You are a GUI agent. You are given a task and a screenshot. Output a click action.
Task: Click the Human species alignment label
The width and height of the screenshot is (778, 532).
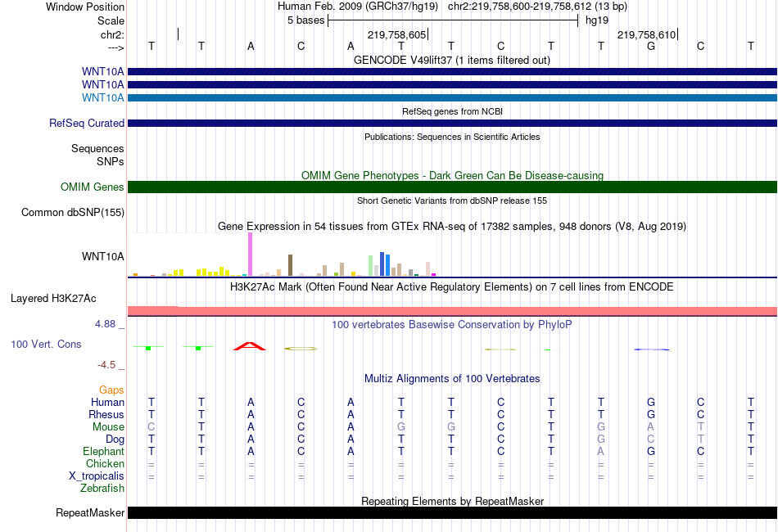pos(107,402)
